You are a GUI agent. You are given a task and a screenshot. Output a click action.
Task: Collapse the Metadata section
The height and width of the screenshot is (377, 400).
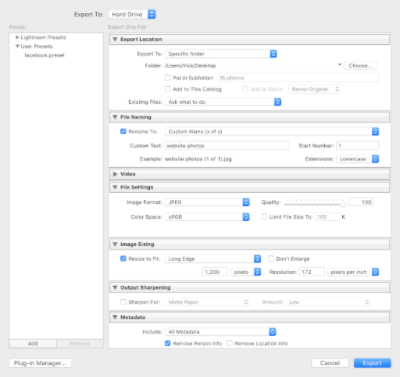click(x=115, y=317)
